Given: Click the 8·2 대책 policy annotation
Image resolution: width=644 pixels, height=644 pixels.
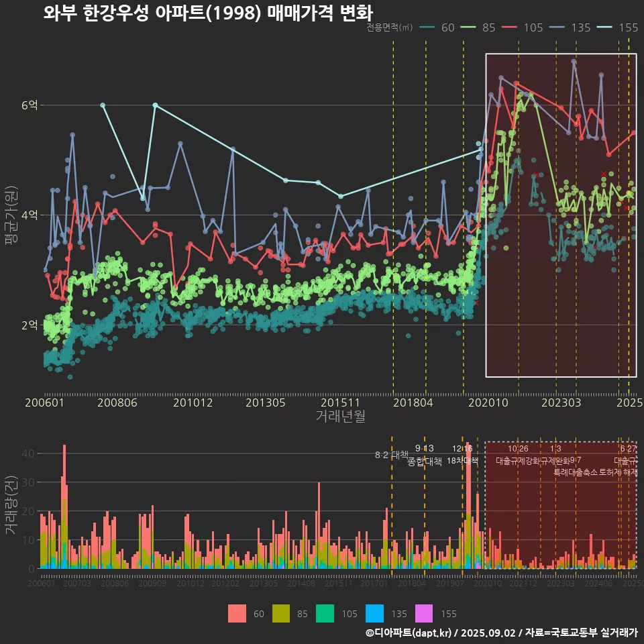Looking at the screenshot, I should 392,455.
